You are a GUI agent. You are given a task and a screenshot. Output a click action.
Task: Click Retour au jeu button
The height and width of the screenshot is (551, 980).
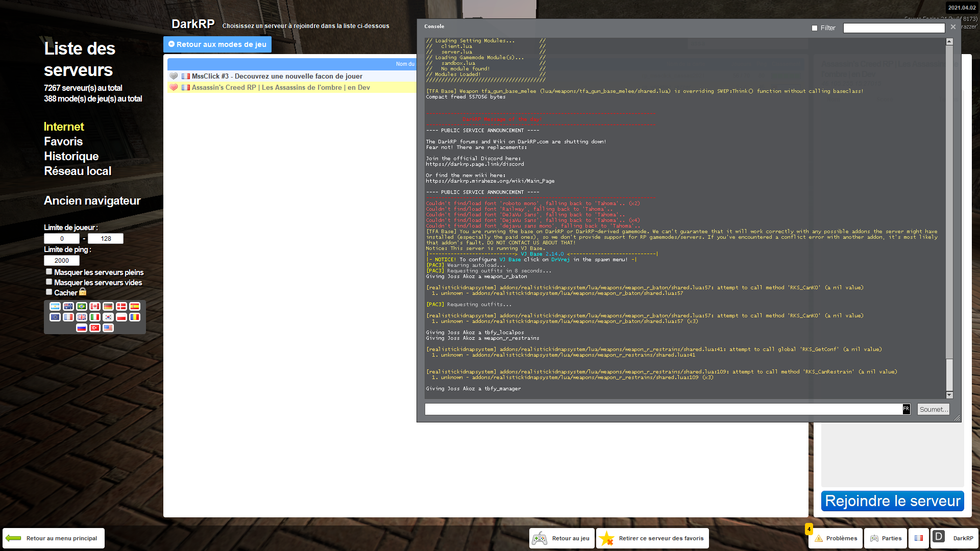point(562,538)
